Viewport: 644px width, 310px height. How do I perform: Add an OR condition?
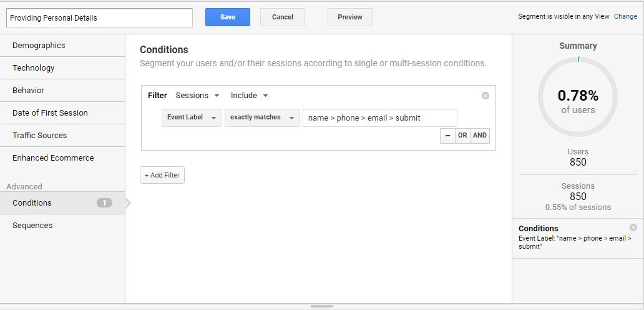pyautogui.click(x=462, y=135)
